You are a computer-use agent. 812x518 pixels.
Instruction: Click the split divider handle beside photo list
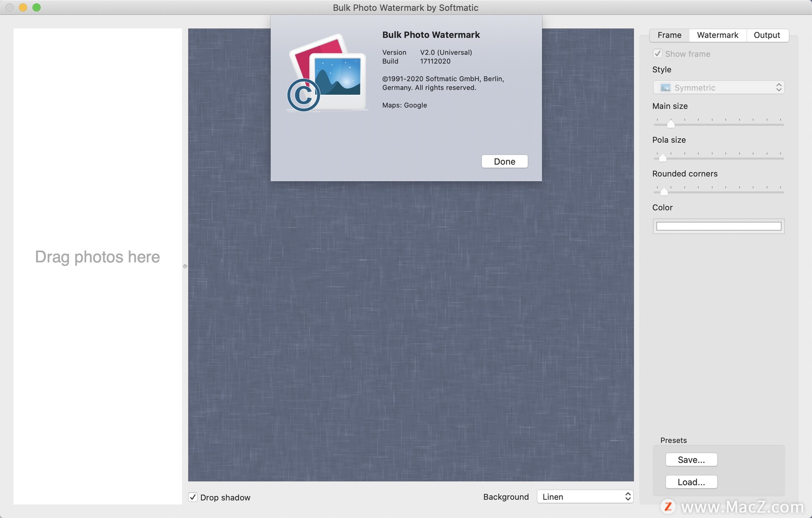point(185,266)
